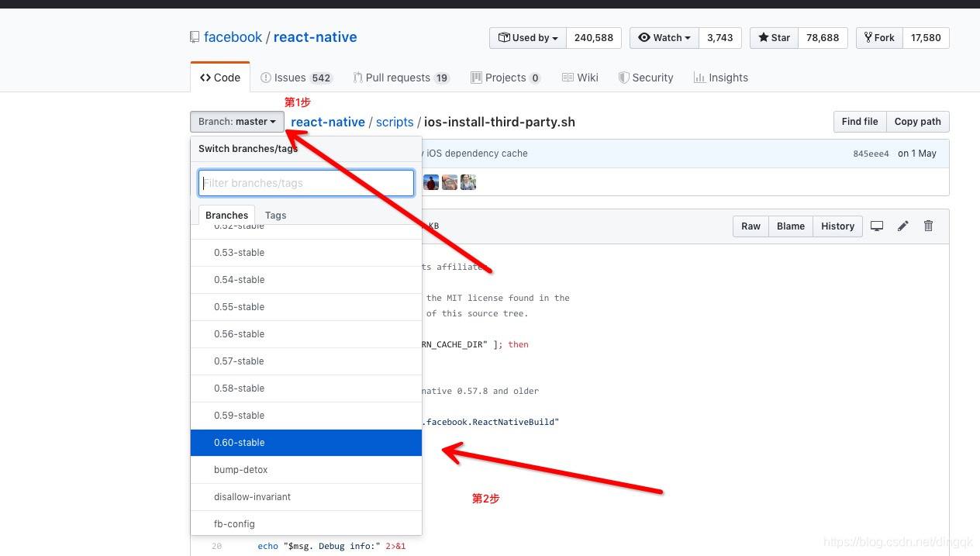
Task: Open commit 845eee4
Action: [x=871, y=154]
